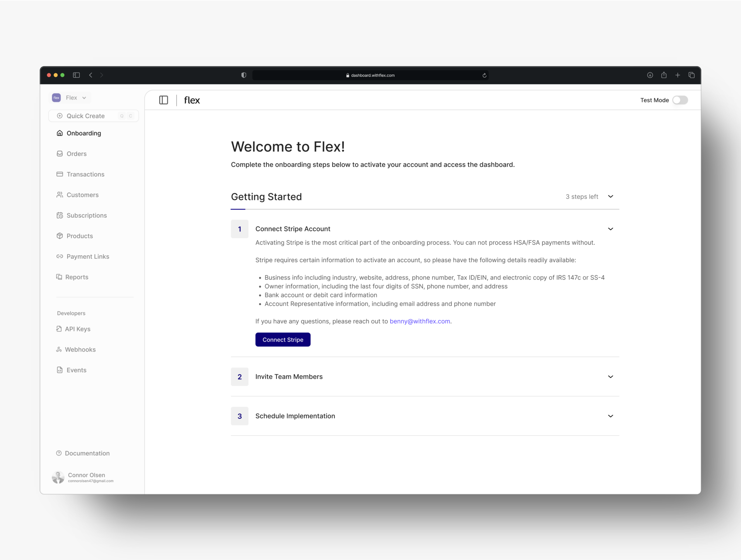Click the Reports copy icon
The image size is (741, 560).
pyautogui.click(x=59, y=277)
